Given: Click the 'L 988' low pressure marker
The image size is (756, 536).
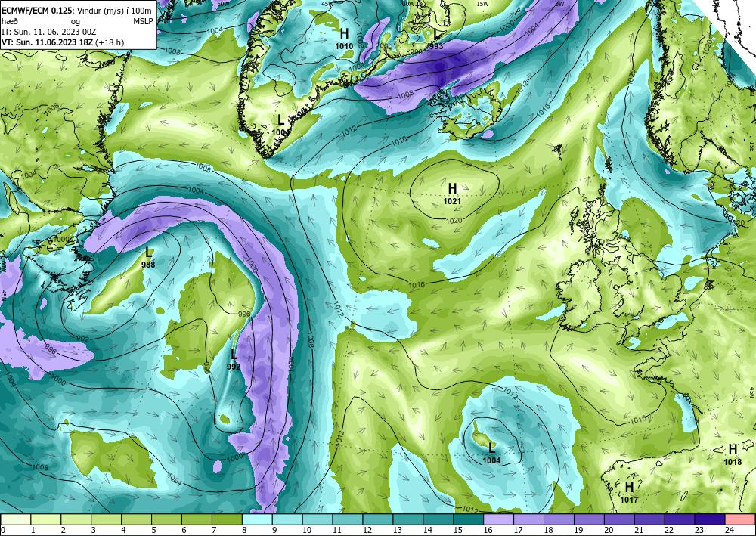Looking at the screenshot, I should [x=148, y=257].
